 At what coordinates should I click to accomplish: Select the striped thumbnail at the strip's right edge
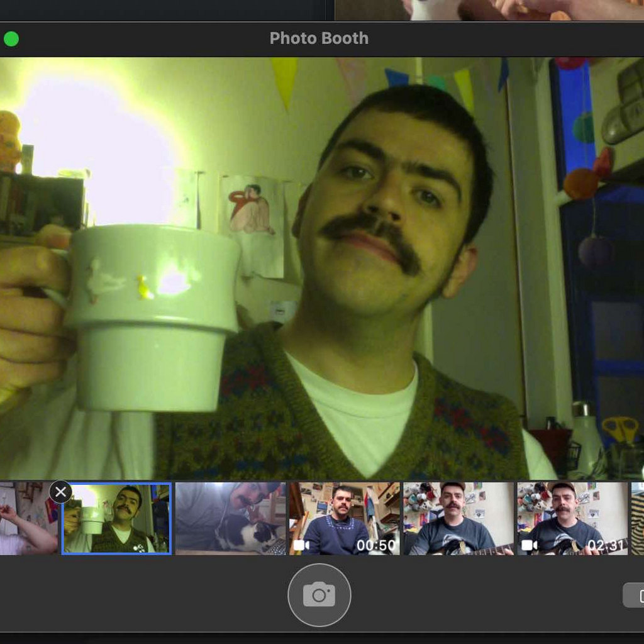[637, 518]
